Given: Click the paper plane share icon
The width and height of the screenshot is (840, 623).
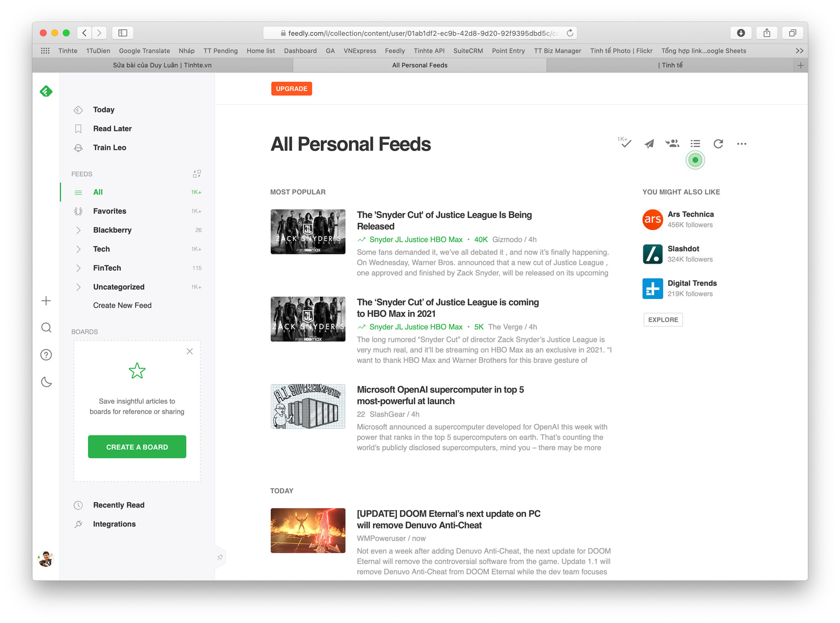Looking at the screenshot, I should click(x=649, y=144).
